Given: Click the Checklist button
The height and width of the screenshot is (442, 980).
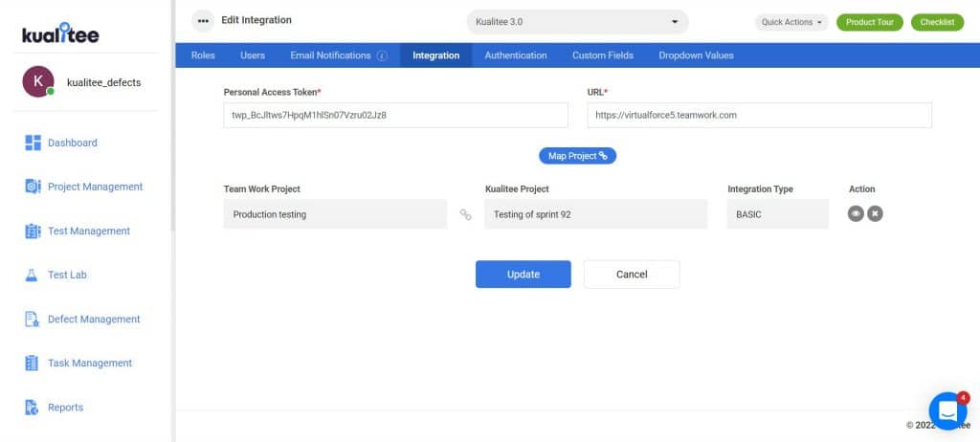Looking at the screenshot, I should tap(938, 22).
